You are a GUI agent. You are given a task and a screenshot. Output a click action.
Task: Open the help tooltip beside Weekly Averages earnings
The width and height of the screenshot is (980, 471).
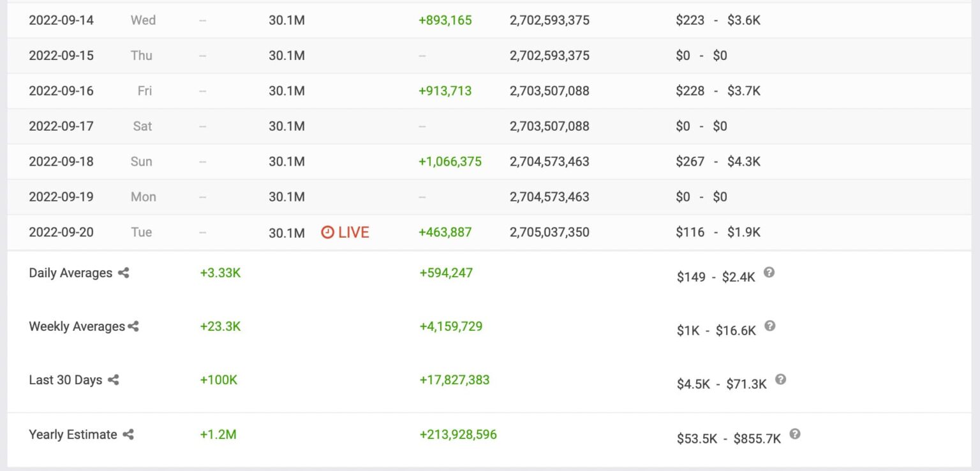[x=769, y=325]
